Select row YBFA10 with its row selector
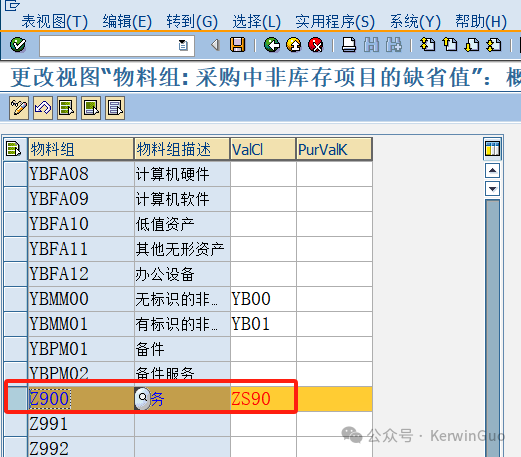Screen dimensions: 521x457 tap(16, 224)
